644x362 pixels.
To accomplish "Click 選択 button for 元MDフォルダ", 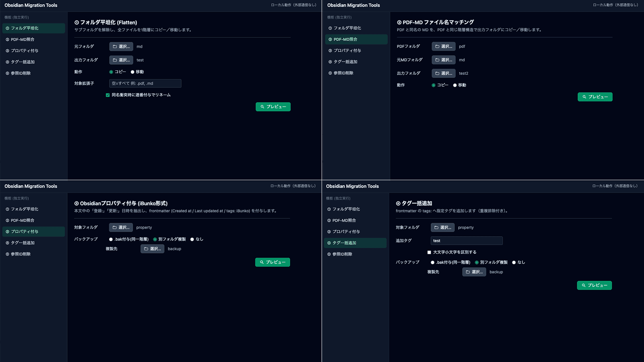I will pos(444,60).
